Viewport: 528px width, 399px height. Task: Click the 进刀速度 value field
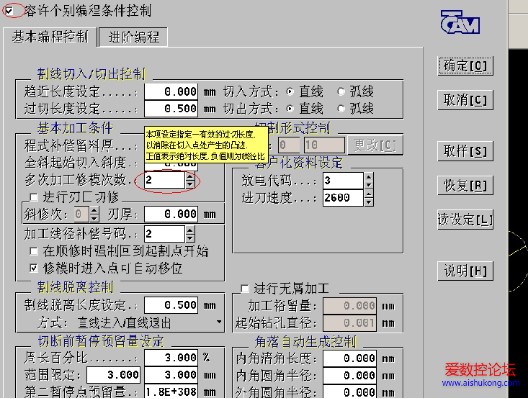coord(343,198)
